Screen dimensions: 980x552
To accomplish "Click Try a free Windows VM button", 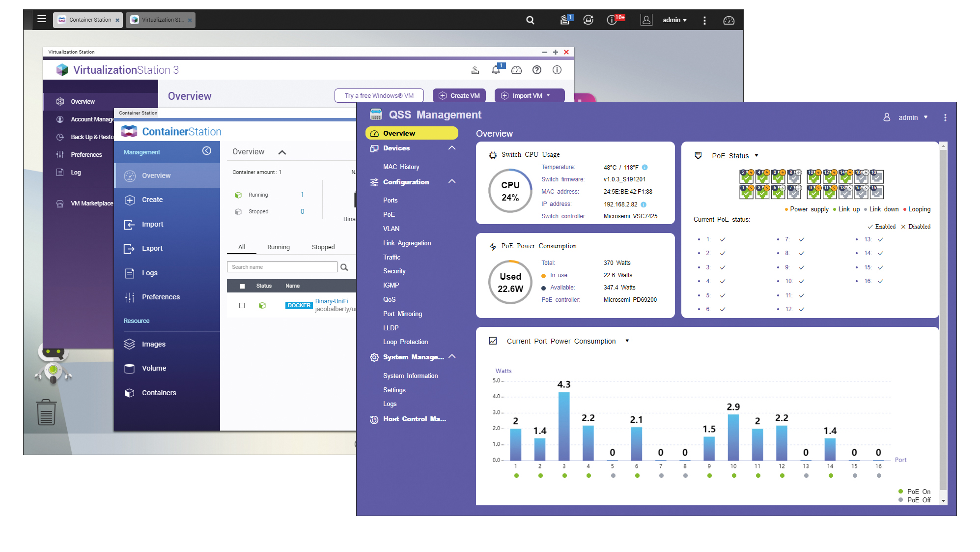I will coord(379,95).
